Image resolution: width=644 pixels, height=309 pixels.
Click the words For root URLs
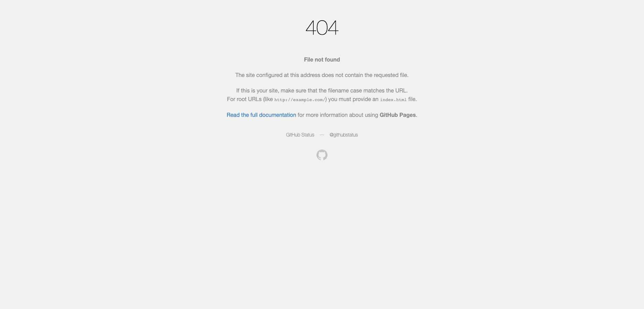pos(244,99)
